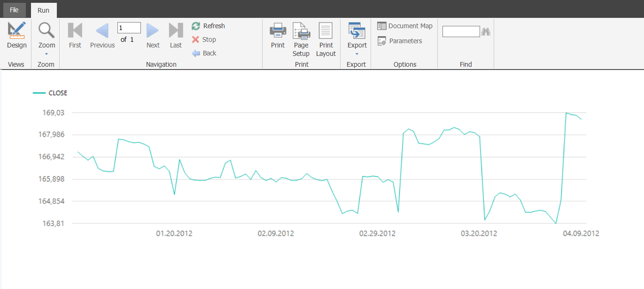Click the Back navigation button

[204, 53]
